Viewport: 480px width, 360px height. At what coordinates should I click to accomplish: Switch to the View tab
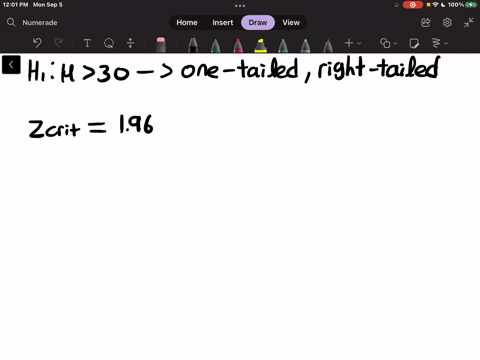(291, 22)
